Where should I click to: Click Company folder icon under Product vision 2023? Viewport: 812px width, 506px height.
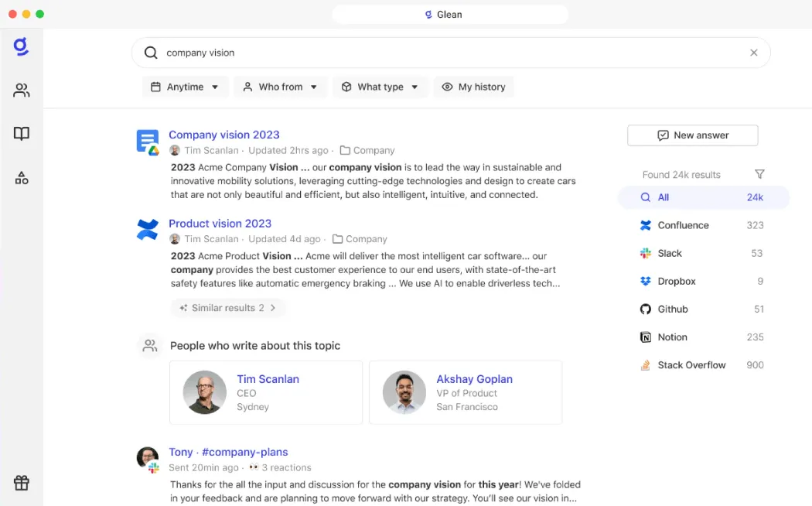pyautogui.click(x=338, y=239)
